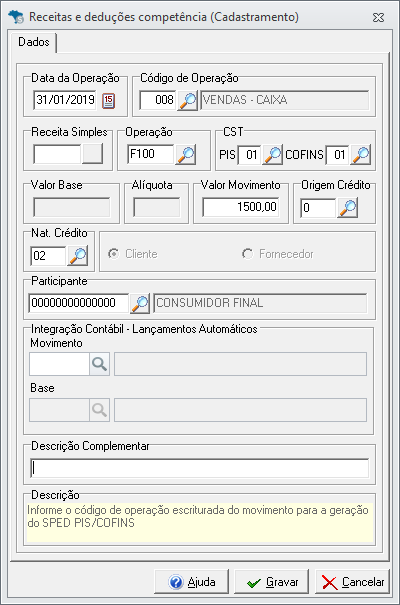400x605 pixels.
Task: Click the Movimento account code field
Action: [x=59, y=363]
